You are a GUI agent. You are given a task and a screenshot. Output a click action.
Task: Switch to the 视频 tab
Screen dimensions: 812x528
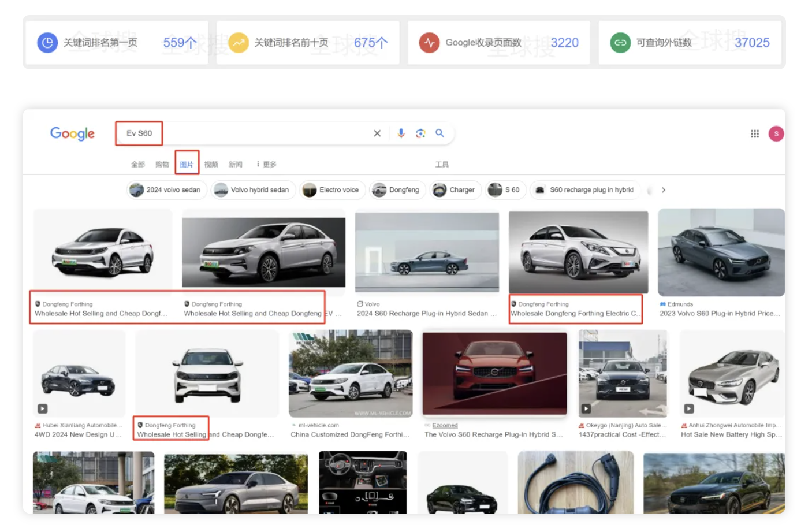click(211, 165)
